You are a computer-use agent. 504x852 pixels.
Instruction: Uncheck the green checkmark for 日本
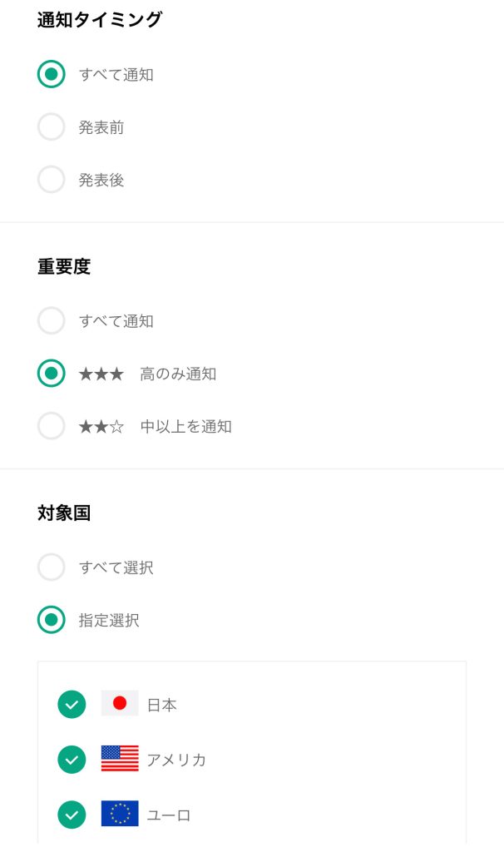[x=72, y=704]
